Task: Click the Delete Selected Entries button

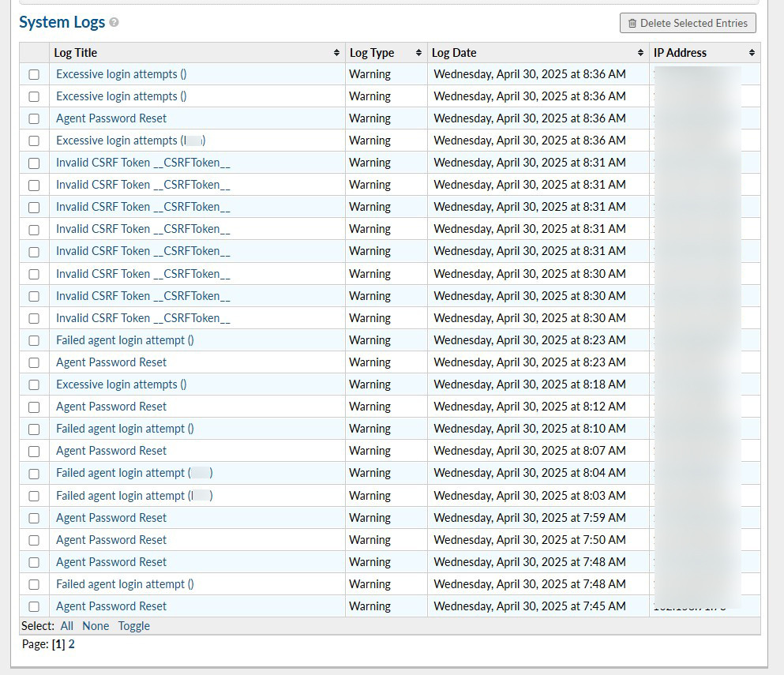Action: click(x=688, y=23)
